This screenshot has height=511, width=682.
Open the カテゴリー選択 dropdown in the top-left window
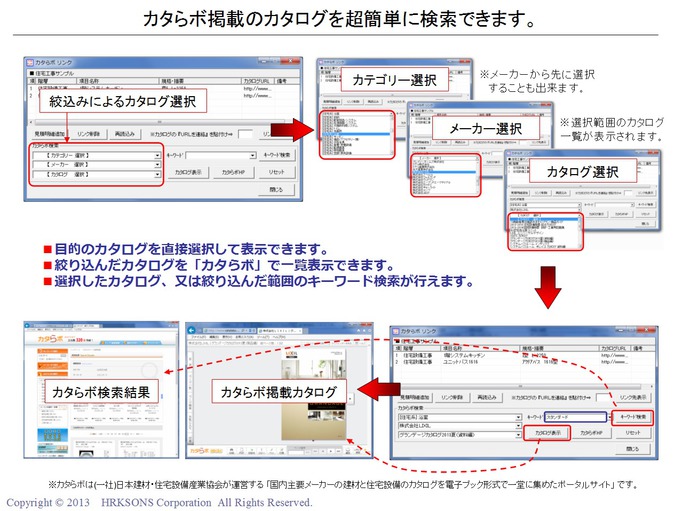[x=97, y=155]
